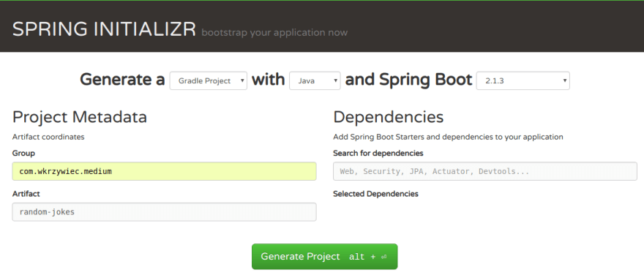Image resolution: width=644 pixels, height=275 pixels.
Task: Click the Group label
Action: (x=24, y=153)
